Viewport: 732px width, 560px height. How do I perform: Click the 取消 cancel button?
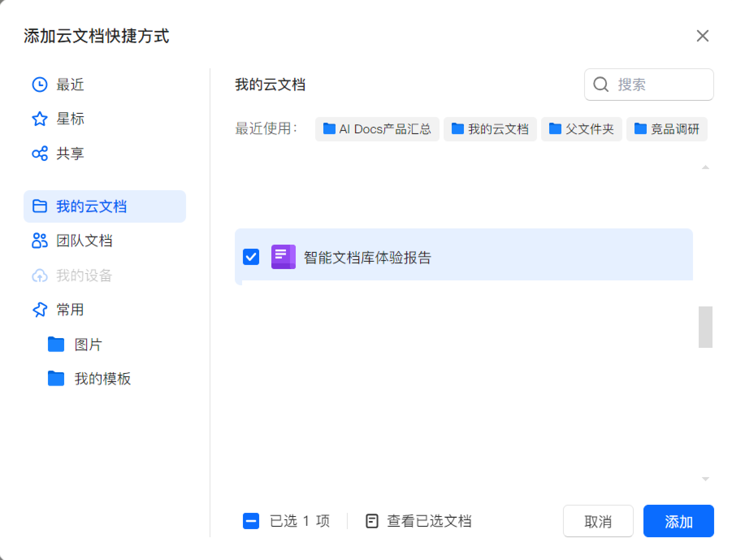(x=598, y=521)
